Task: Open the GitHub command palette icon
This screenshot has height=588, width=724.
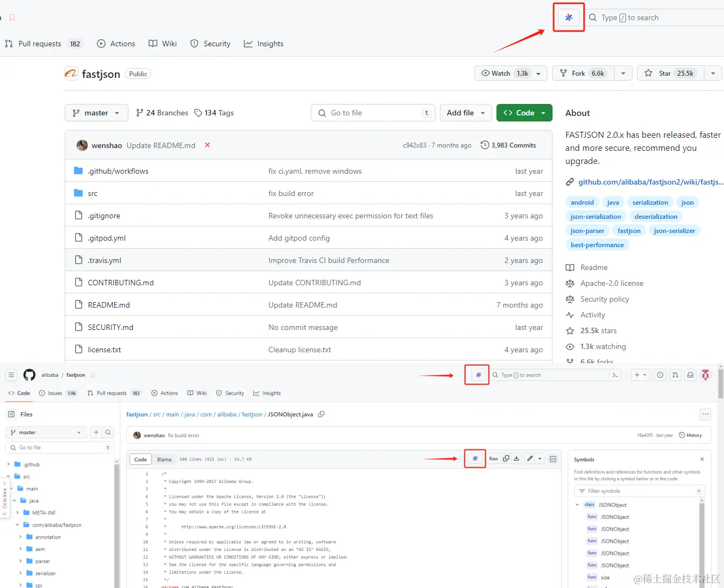Action: [x=615, y=375]
